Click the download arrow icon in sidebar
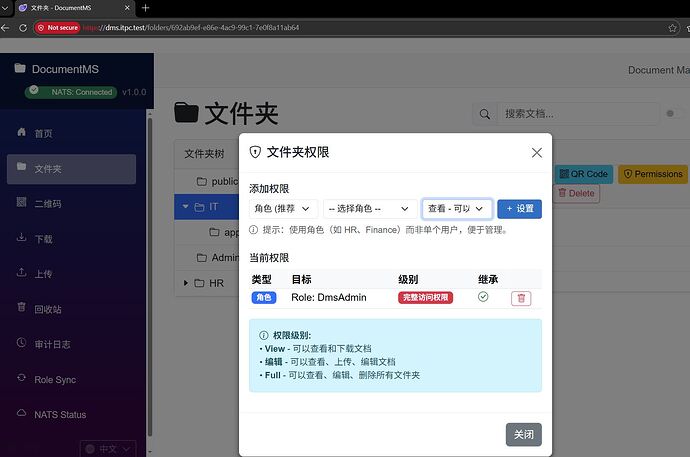 coord(21,237)
